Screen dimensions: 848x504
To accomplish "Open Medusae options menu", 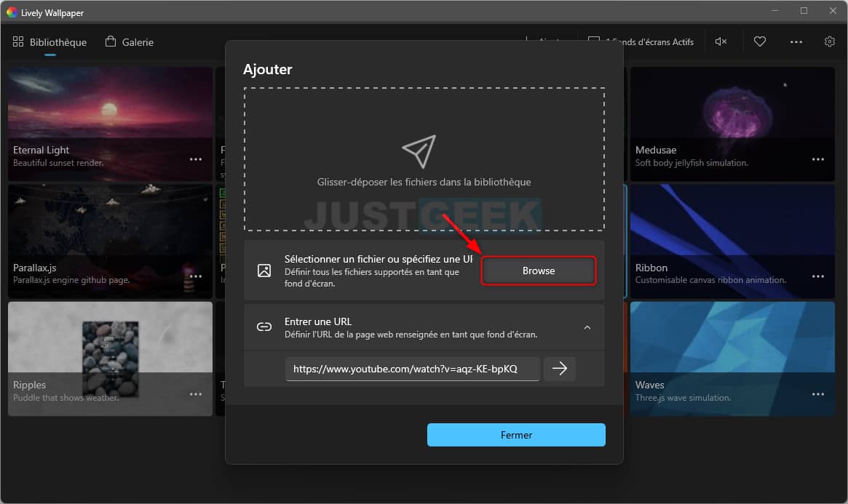I will tap(817, 159).
